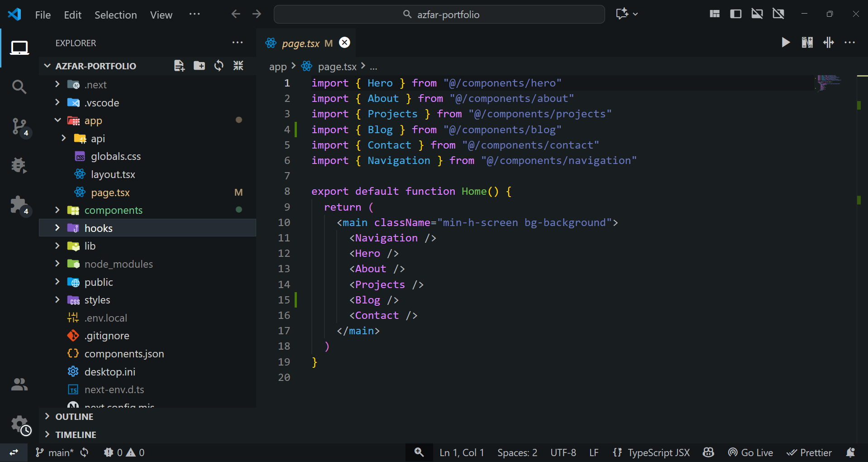Expand the .vscode folder

(57, 102)
